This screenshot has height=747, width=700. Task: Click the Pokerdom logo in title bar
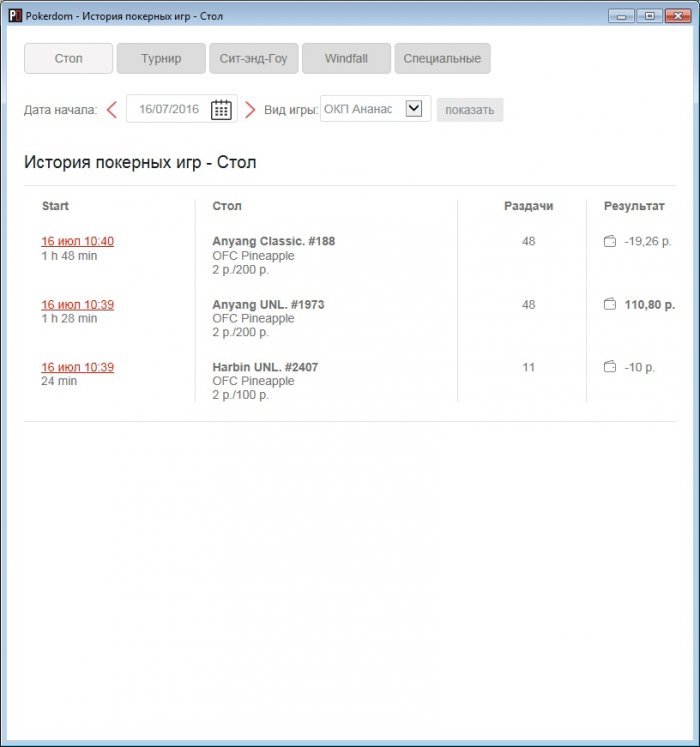[15, 16]
